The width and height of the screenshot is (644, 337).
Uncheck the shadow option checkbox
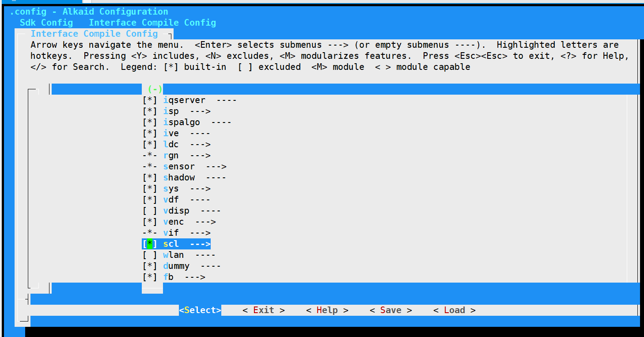[150, 178]
